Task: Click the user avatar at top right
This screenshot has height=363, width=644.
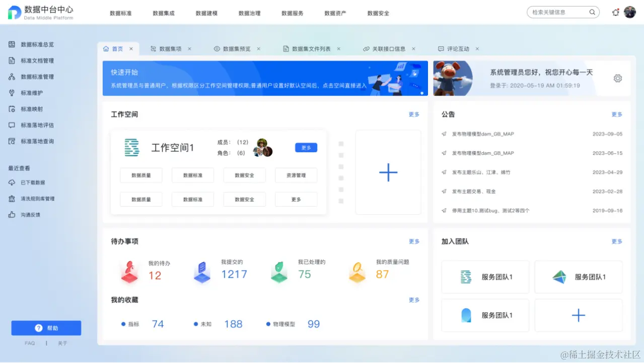Action: pos(629,12)
